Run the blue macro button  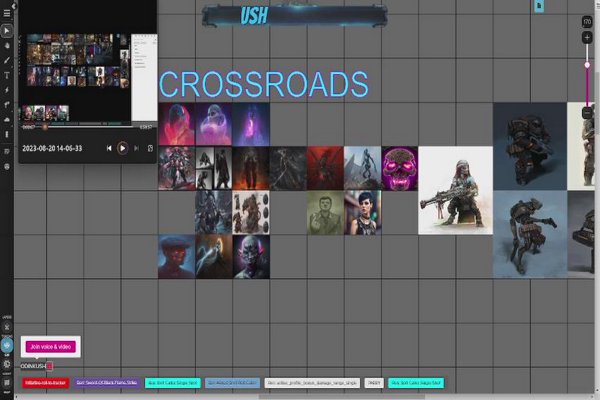tap(232, 383)
